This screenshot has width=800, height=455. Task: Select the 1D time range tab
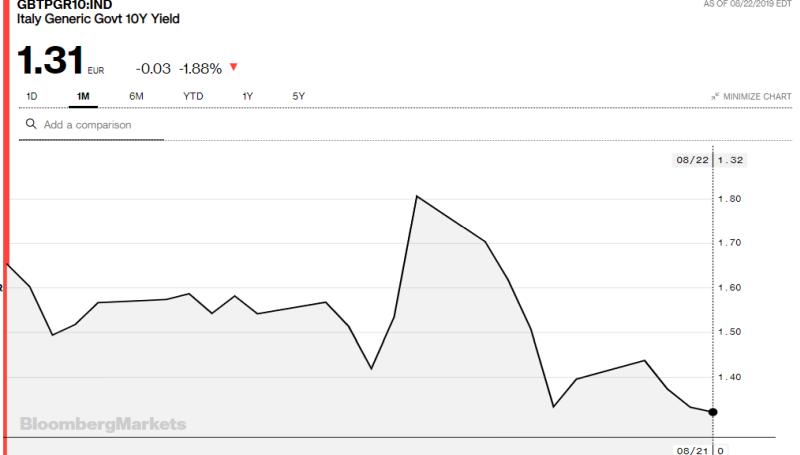tap(32, 96)
